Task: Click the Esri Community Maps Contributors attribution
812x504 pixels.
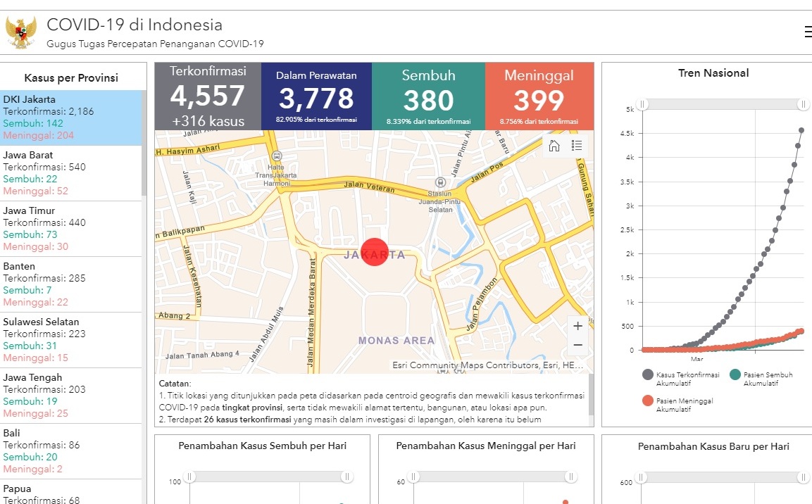Action: [x=488, y=365]
